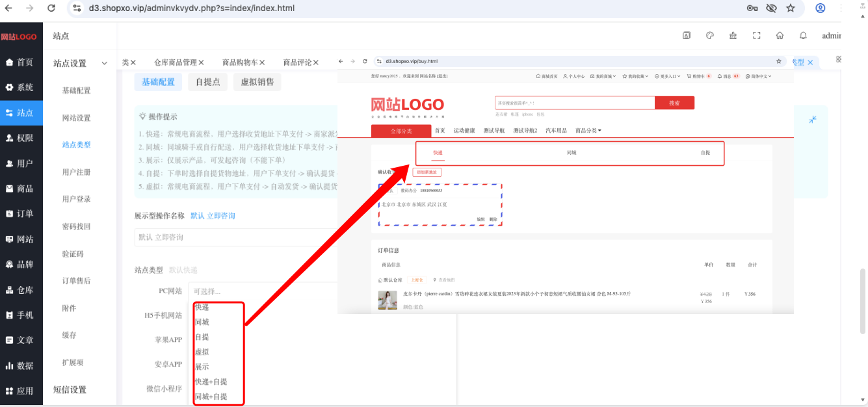Switch to the 虚拟销售 tab
Image resolution: width=868 pixels, height=407 pixels.
point(257,81)
